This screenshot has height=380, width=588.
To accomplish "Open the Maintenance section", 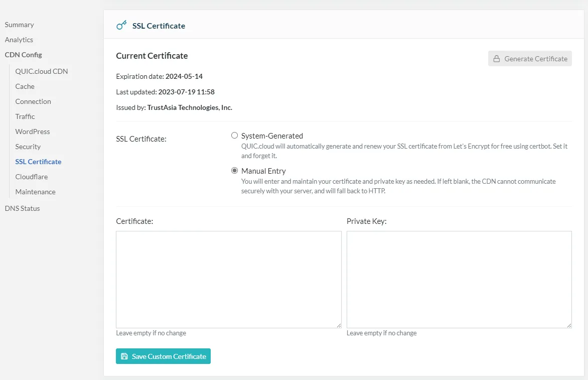I will [x=35, y=192].
